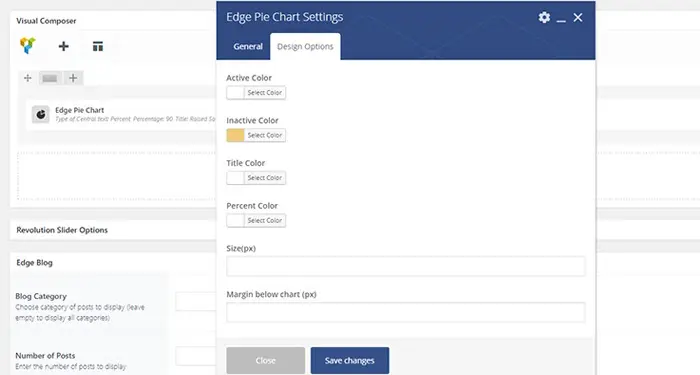Viewport: 700px width, 375px height.
Task: Focus the Margin below chart field
Action: click(x=405, y=312)
